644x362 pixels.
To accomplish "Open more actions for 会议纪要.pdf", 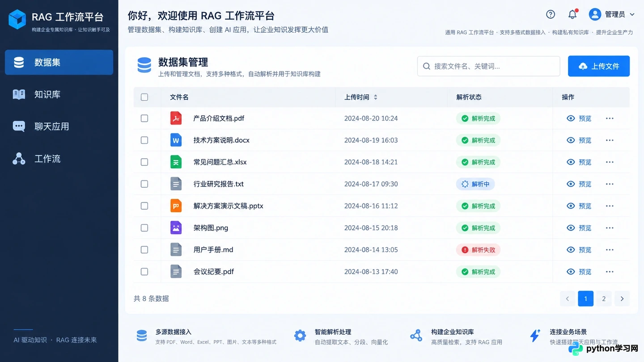I will [x=610, y=272].
